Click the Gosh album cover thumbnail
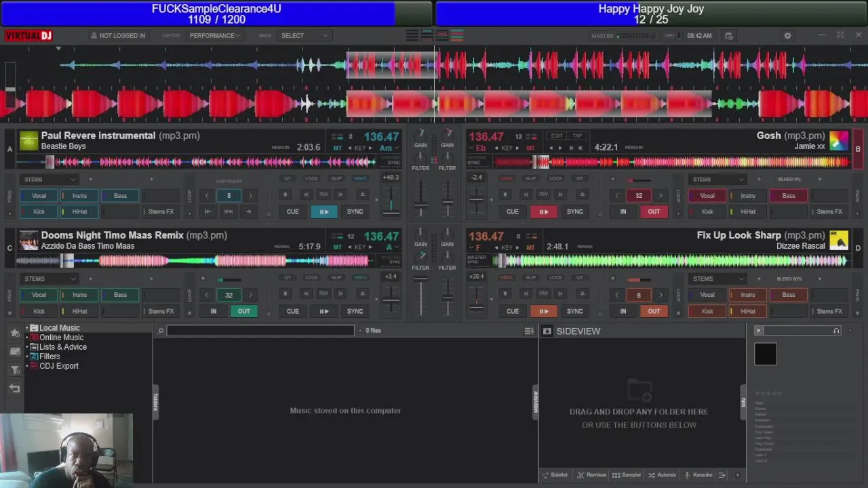The image size is (868, 488). (839, 140)
